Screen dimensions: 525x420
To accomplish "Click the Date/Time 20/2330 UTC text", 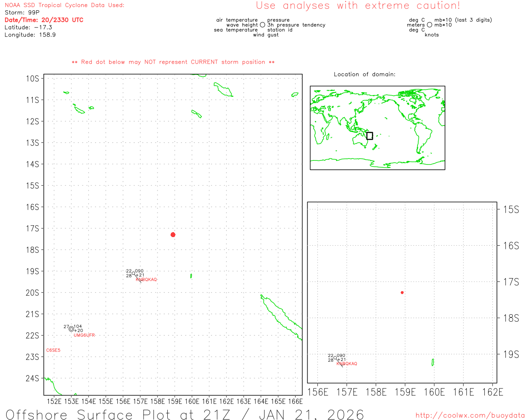I will click(44, 20).
